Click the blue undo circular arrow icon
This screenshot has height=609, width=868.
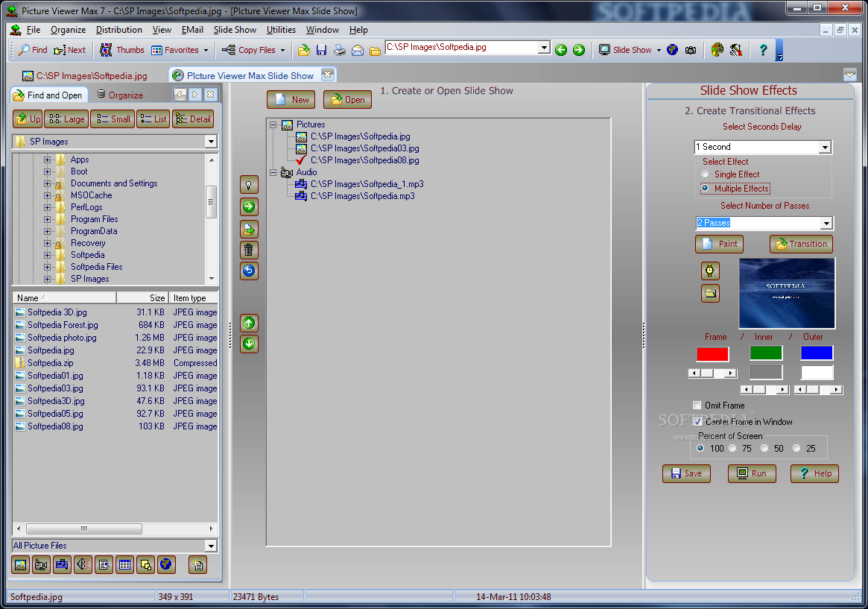249,271
